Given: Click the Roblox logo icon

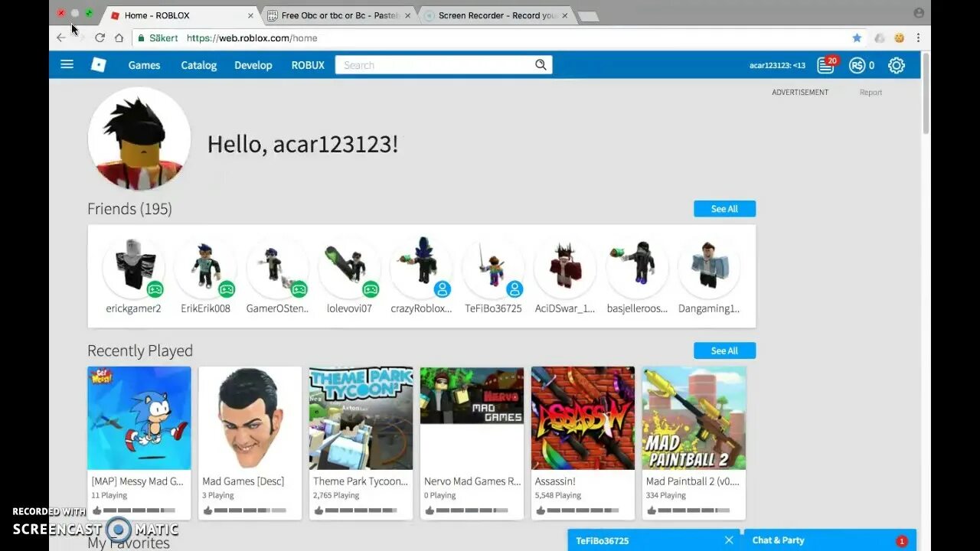Looking at the screenshot, I should click(99, 65).
